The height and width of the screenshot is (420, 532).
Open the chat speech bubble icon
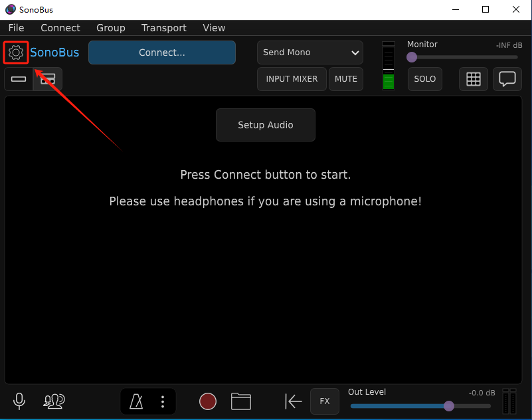(507, 78)
